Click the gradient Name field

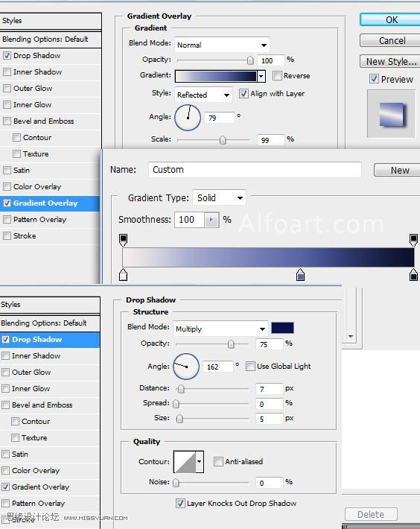point(255,170)
